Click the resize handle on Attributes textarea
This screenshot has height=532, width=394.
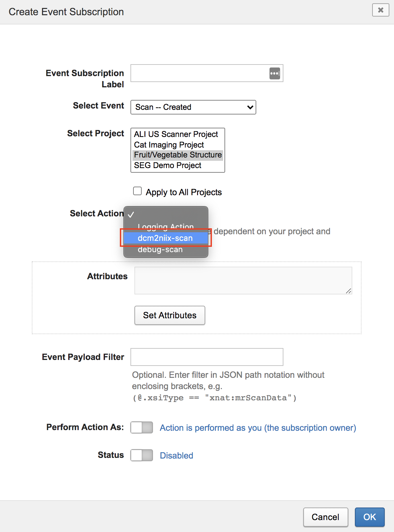349,291
